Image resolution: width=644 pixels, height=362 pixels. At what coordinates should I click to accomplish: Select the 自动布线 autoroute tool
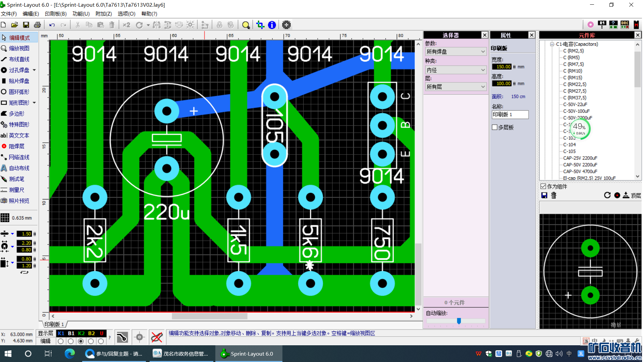tap(19, 168)
